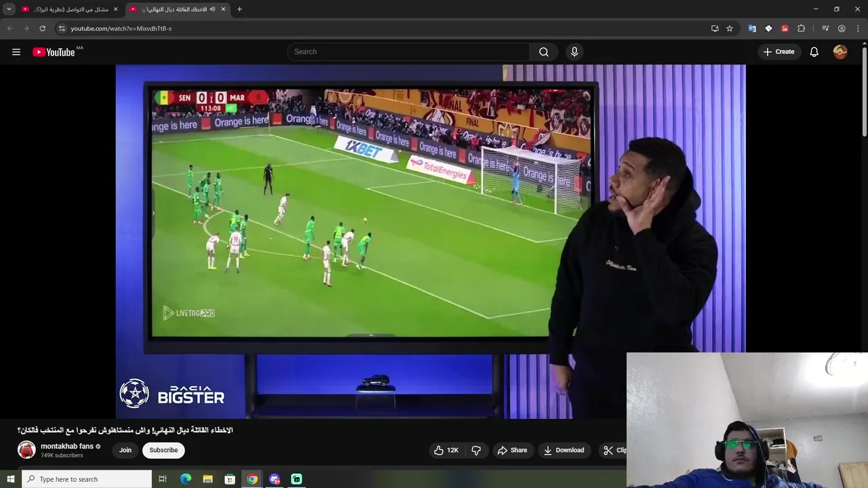
Task: Open the white tag extension icon
Action: (x=768, y=28)
